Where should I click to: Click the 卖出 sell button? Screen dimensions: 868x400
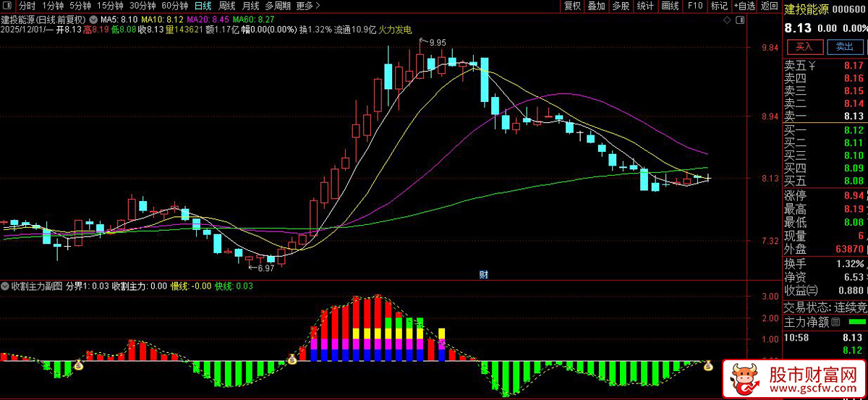click(x=845, y=46)
